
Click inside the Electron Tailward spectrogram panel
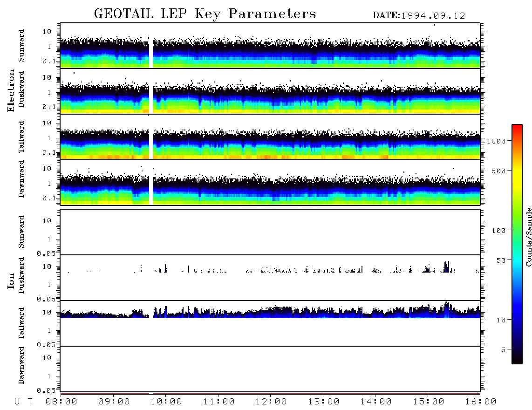point(270,137)
